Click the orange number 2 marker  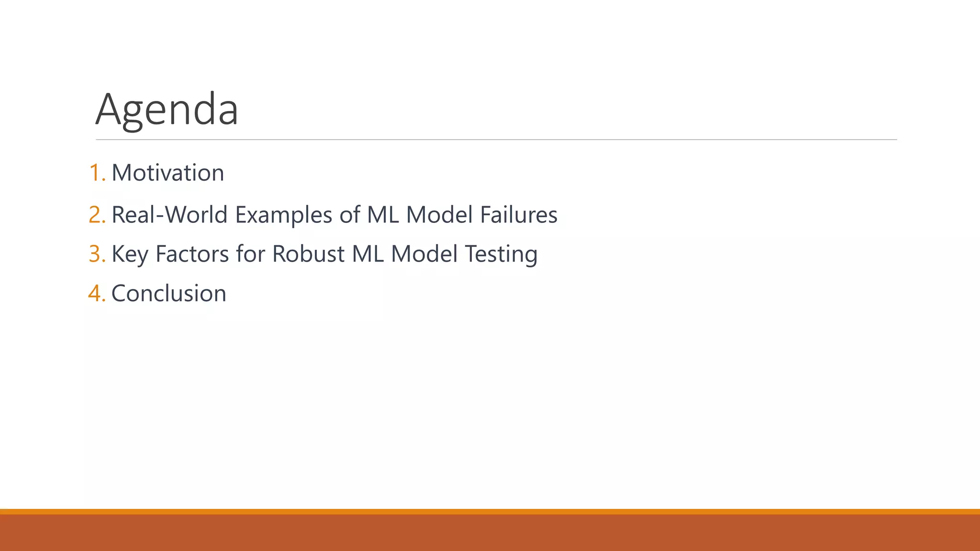[97, 215]
